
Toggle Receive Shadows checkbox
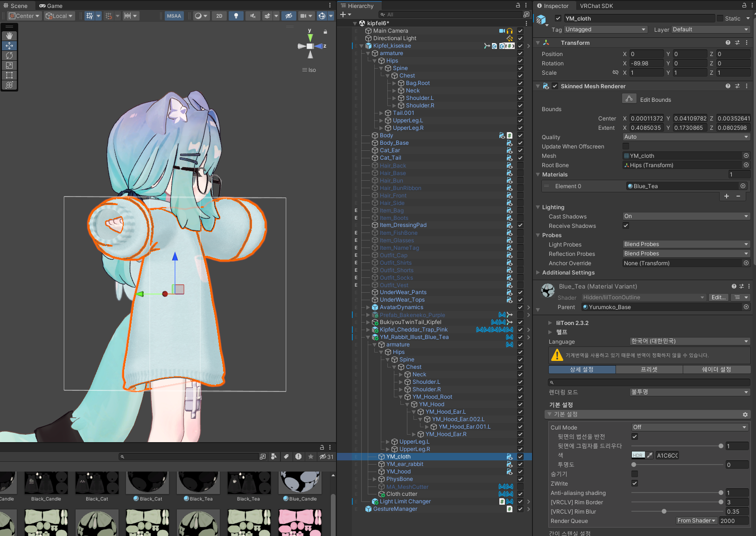626,226
